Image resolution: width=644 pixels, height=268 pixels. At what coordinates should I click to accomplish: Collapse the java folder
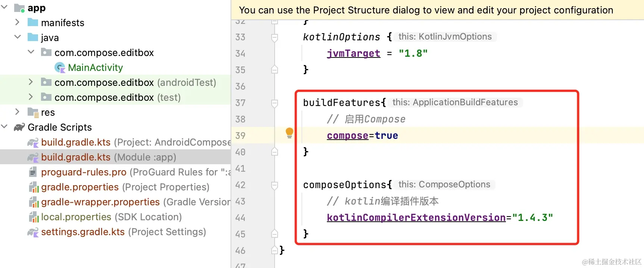pyautogui.click(x=17, y=37)
